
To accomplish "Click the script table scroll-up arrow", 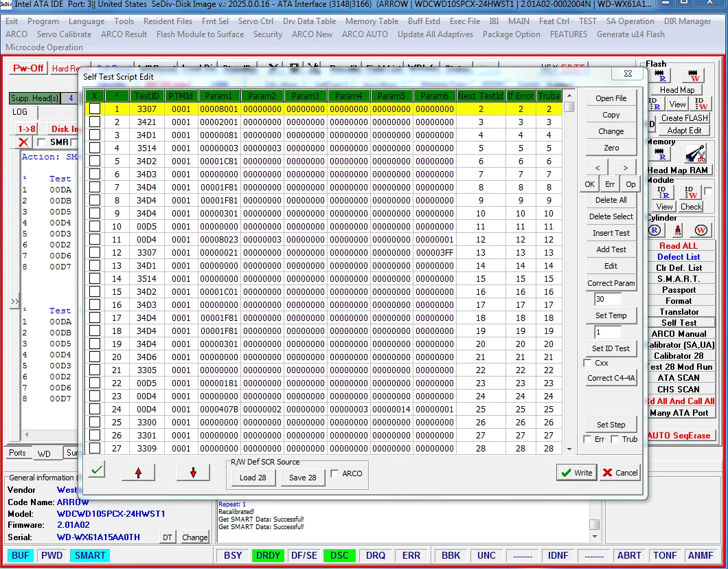I will 569,96.
